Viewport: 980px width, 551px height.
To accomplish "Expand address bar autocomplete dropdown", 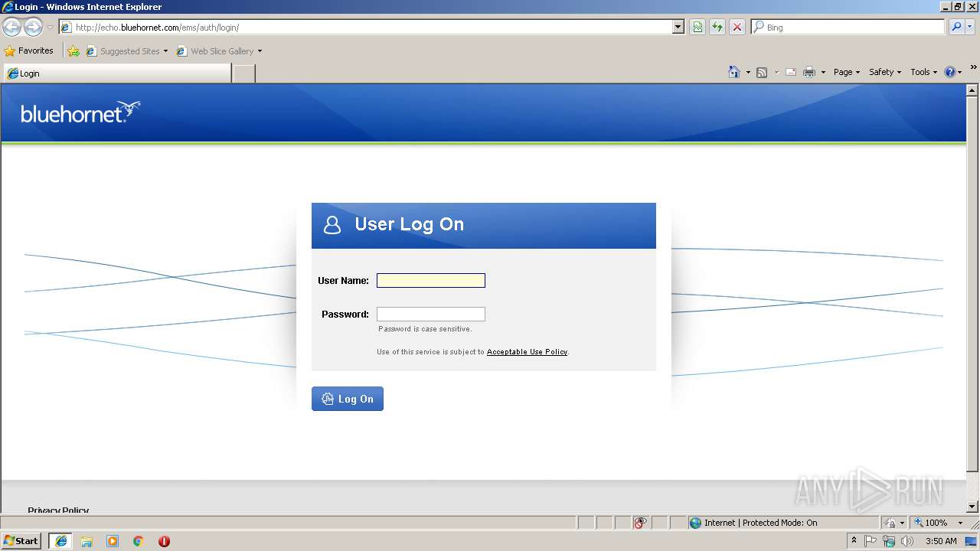I will [678, 28].
